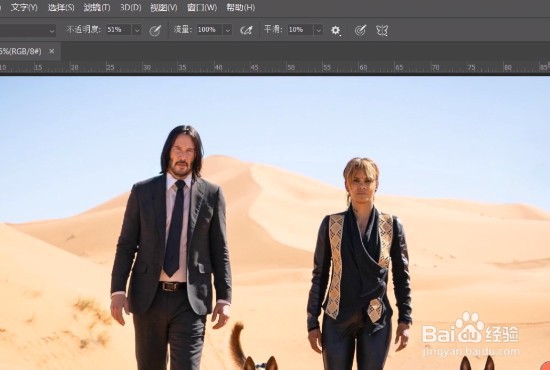The width and height of the screenshot is (550, 370).
Task: Open the 选择(S) menu
Action: [61, 7]
